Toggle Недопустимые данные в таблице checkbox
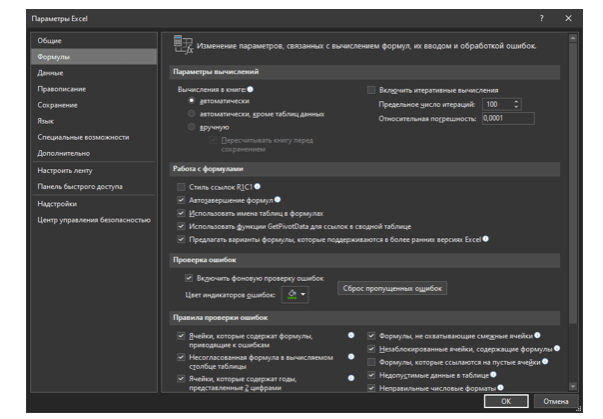The width and height of the screenshot is (603, 419). (x=371, y=375)
